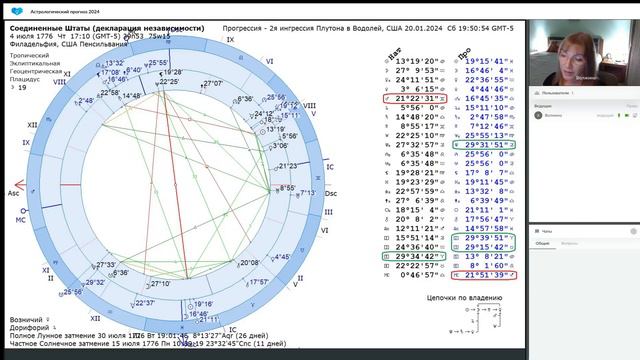The image size is (640, 360).
Task: Click the rulership chain diagram
Action: point(476,319)
